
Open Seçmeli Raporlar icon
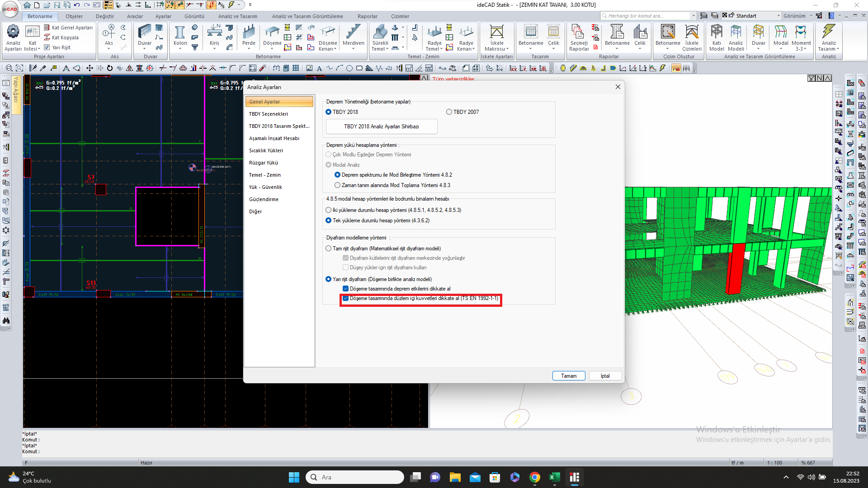pos(579,33)
